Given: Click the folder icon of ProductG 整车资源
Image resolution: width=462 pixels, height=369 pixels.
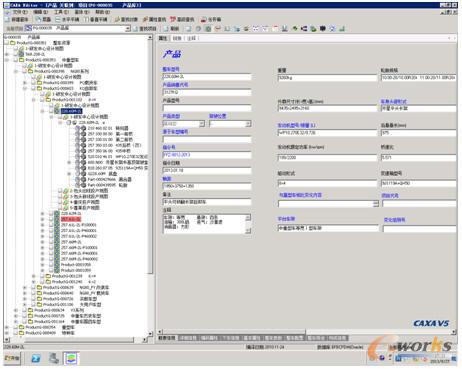Looking at the screenshot, I should click(12, 43).
